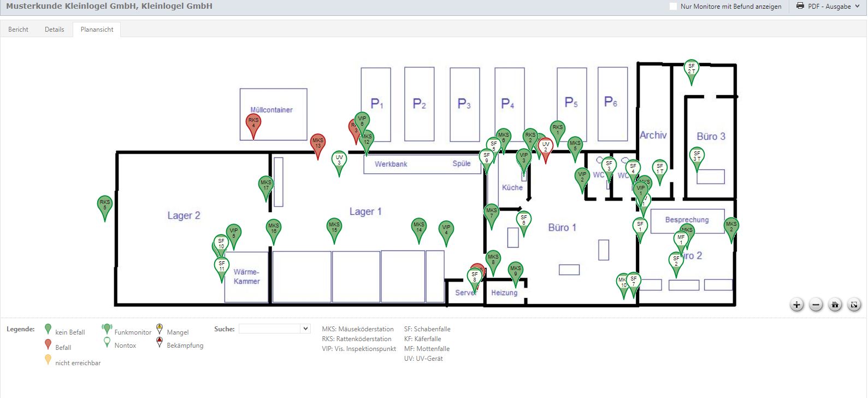868x398 pixels.
Task: Reset plan view with home button
Action: [x=835, y=305]
